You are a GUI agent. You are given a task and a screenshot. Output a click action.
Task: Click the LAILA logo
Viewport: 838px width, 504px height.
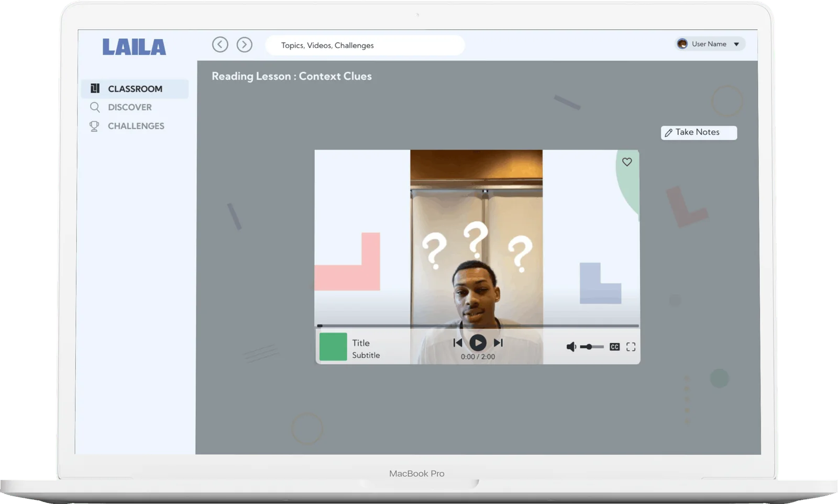click(x=134, y=47)
